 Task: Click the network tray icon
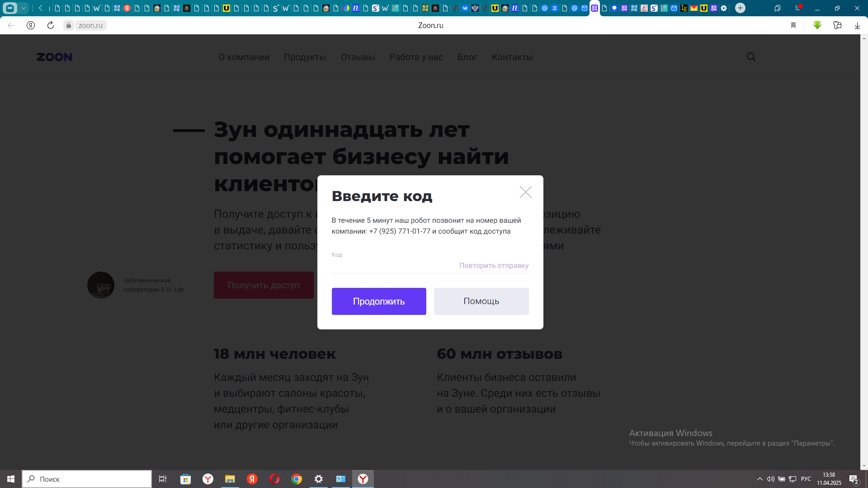coord(793,479)
